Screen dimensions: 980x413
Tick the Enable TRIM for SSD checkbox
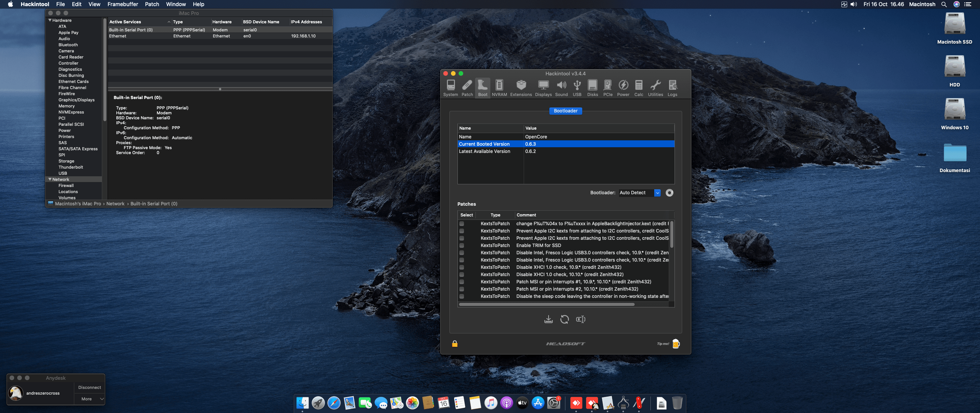tap(462, 246)
